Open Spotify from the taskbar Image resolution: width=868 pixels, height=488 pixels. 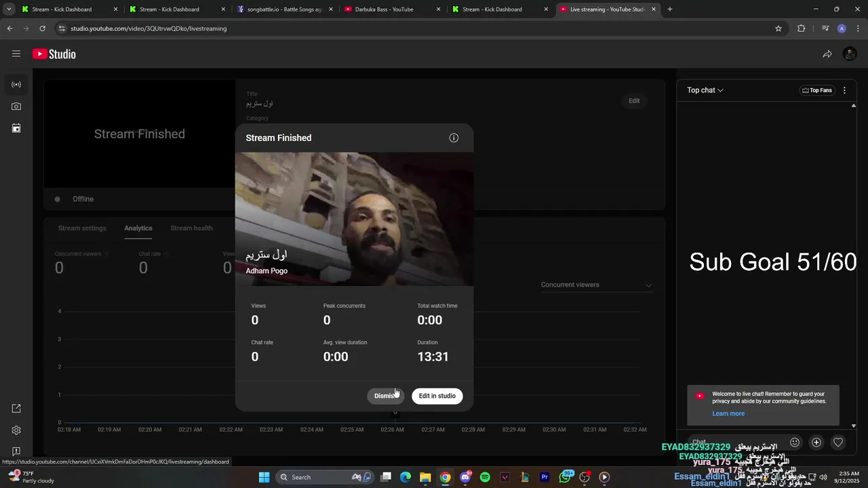pos(485,477)
